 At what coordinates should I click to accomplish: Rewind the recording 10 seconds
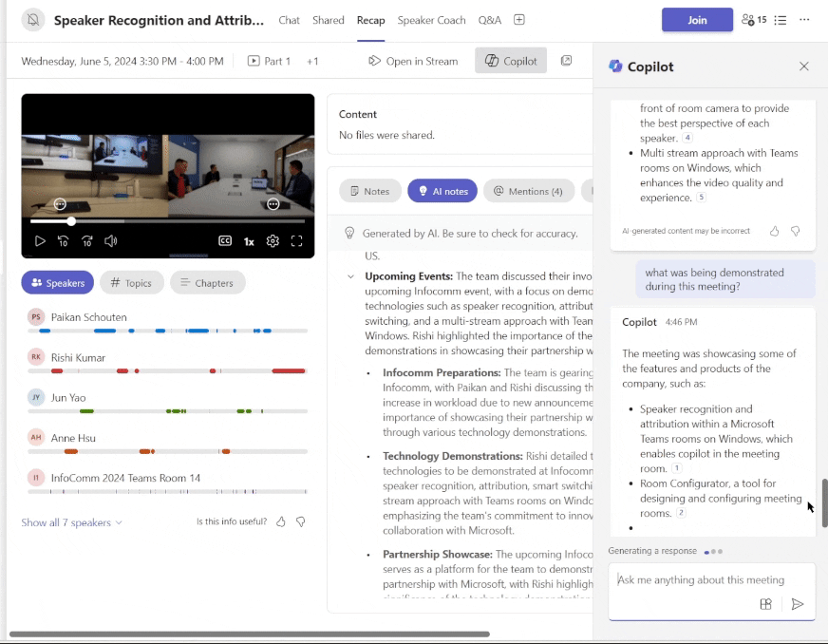pyautogui.click(x=63, y=241)
